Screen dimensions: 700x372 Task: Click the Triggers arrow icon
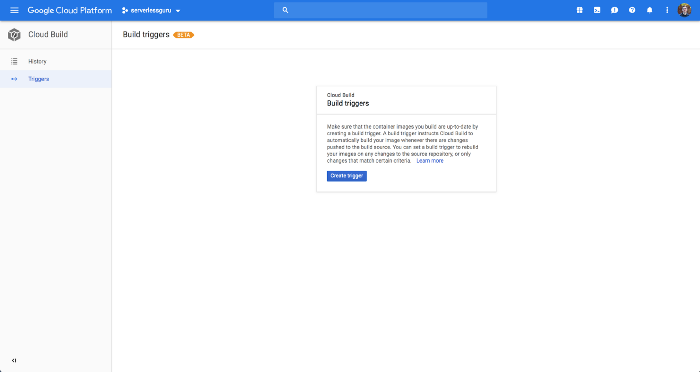[14, 79]
